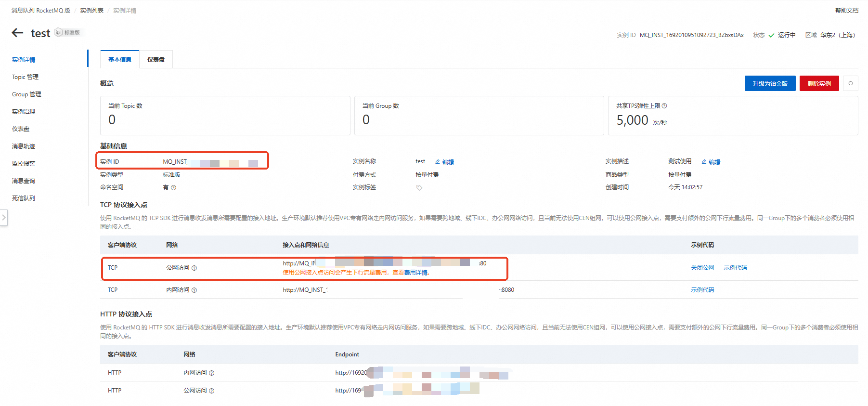
Task: Click the TCP 协议接入点 section heading
Action: coord(124,205)
